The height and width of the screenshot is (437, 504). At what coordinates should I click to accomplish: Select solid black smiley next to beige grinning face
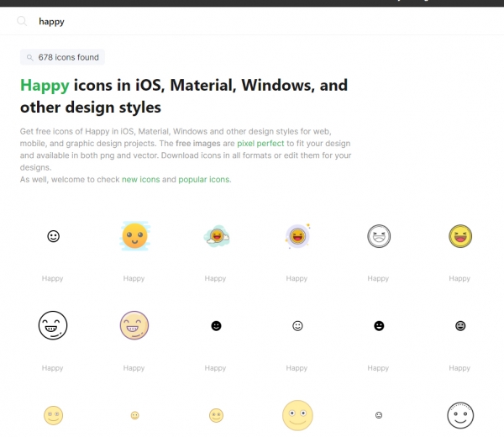pyautogui.click(x=217, y=326)
